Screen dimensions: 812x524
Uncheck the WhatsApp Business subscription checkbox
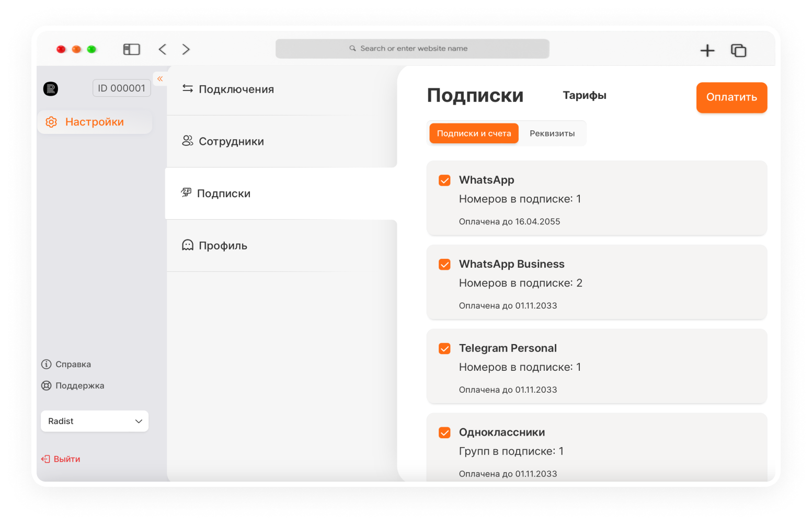pos(444,265)
